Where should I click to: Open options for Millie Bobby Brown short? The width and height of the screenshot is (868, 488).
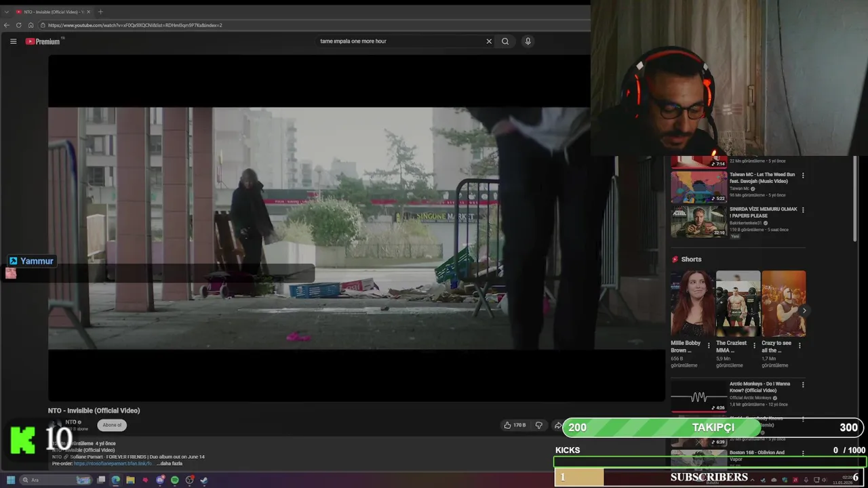pos(709,345)
